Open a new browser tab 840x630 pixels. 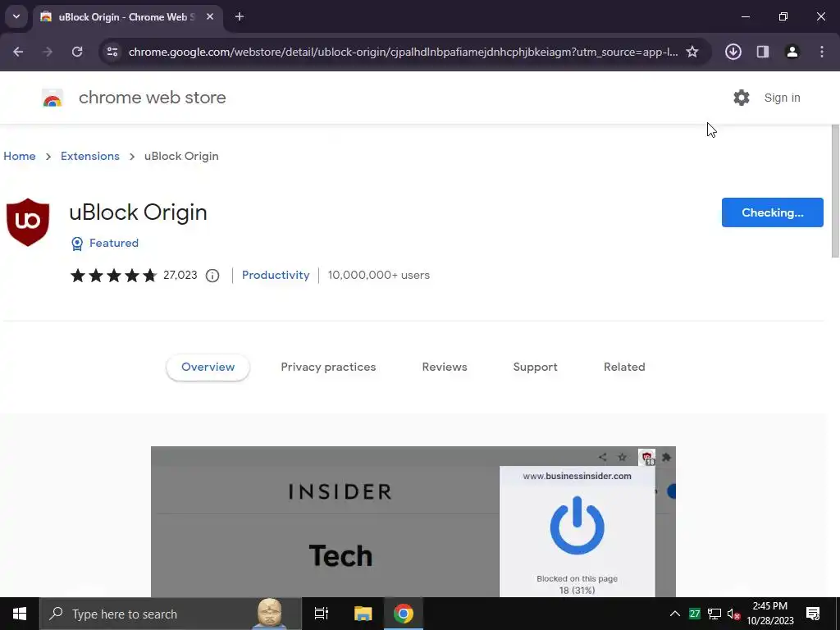(x=240, y=16)
